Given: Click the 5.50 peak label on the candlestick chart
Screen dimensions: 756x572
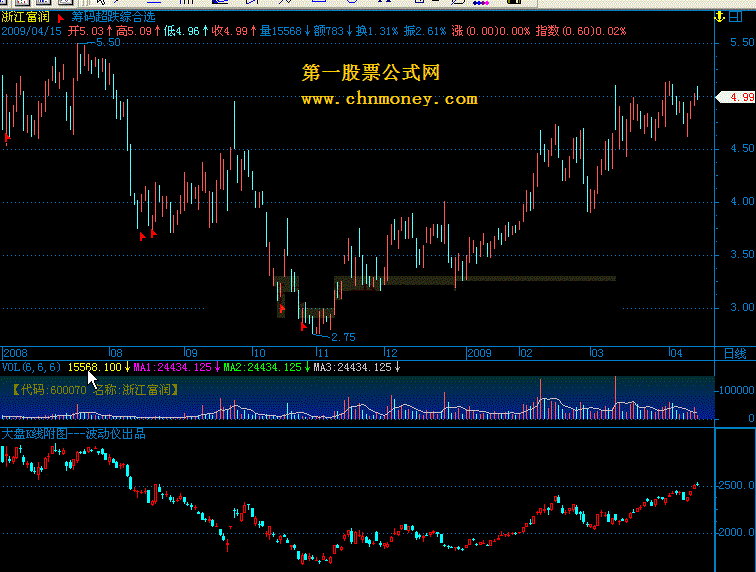Looking at the screenshot, I should pos(108,42).
